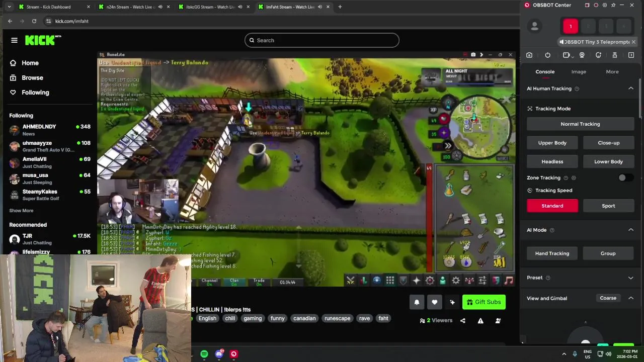Click the canadian stream tag
Screen dimensions: 644x362
(304, 318)
